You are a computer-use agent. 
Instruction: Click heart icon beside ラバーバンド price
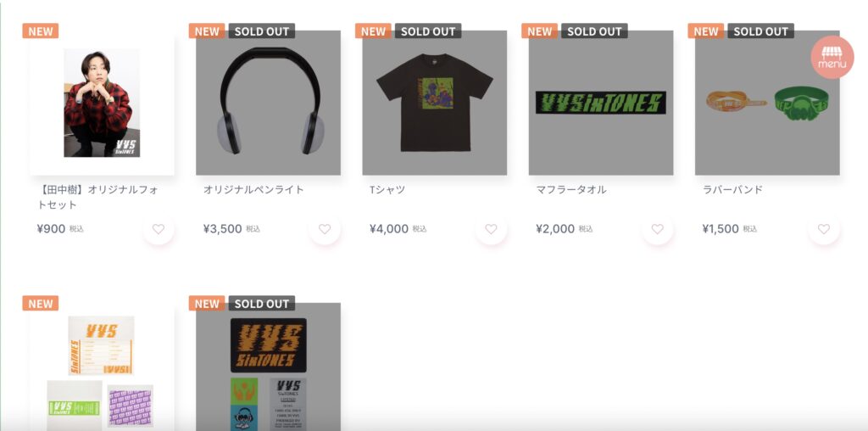point(824,229)
